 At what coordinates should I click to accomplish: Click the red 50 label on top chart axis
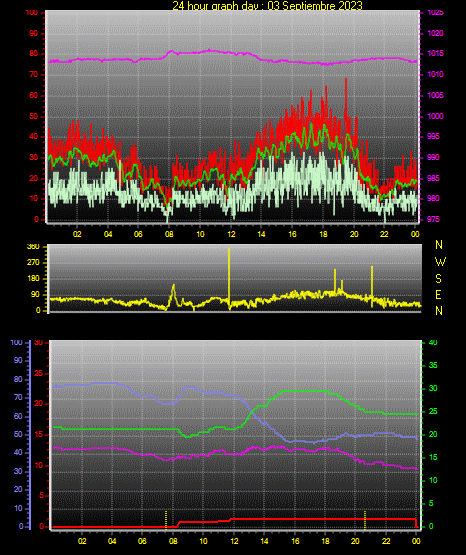(34, 116)
